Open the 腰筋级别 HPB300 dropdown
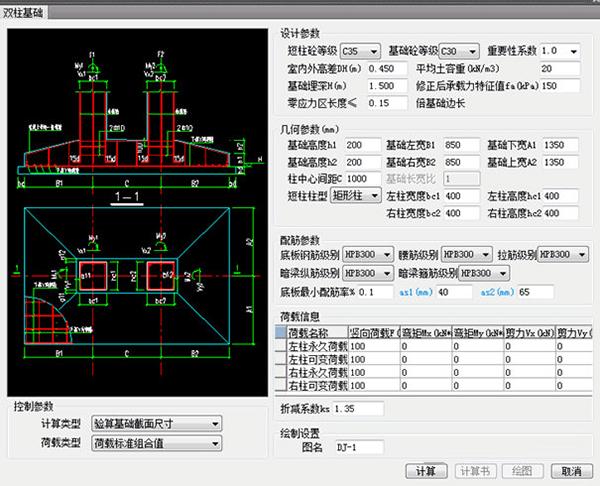Image resolution: width=600 pixels, height=486 pixels. click(466, 254)
